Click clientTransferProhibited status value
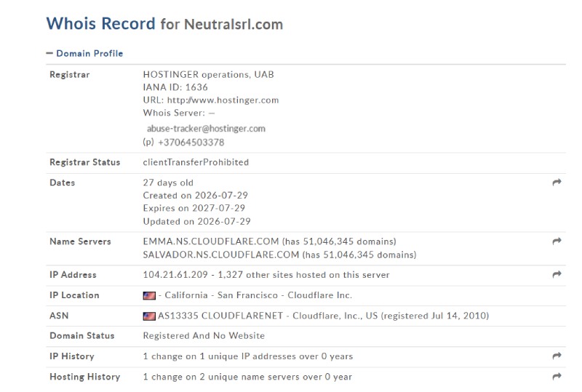 [x=196, y=162]
